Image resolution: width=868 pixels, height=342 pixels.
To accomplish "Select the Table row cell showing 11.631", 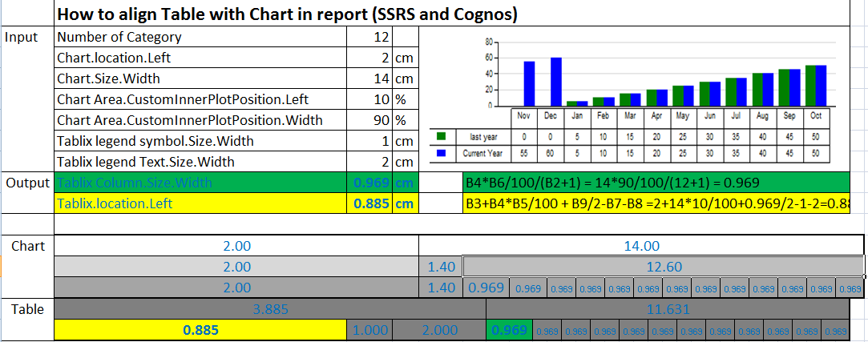I will coord(667,309).
